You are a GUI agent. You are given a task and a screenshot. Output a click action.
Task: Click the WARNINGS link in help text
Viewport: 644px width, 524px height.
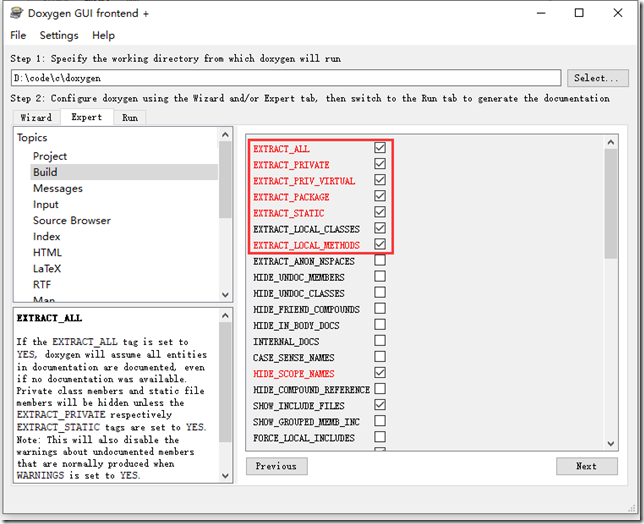[x=40, y=475]
